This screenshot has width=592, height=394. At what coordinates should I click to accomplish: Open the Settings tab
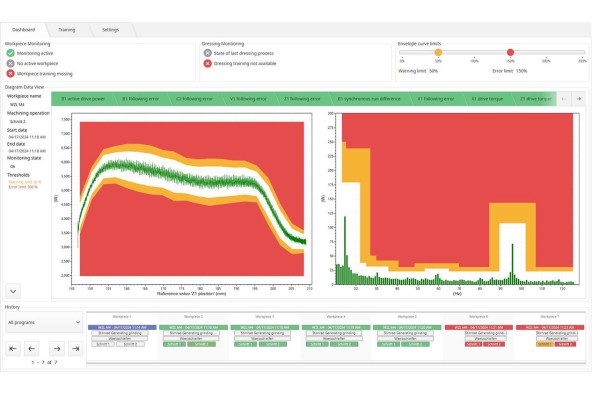[x=110, y=29]
